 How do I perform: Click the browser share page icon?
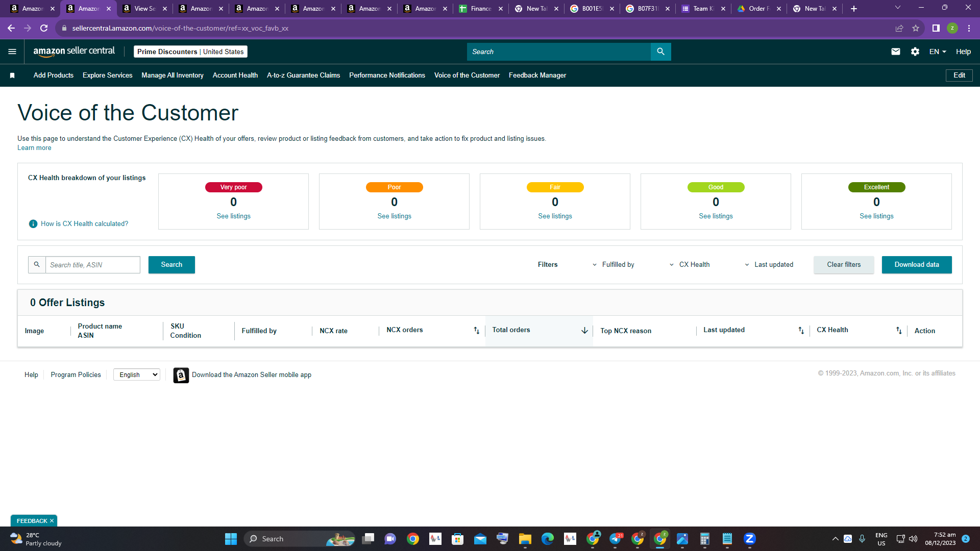coord(899,28)
